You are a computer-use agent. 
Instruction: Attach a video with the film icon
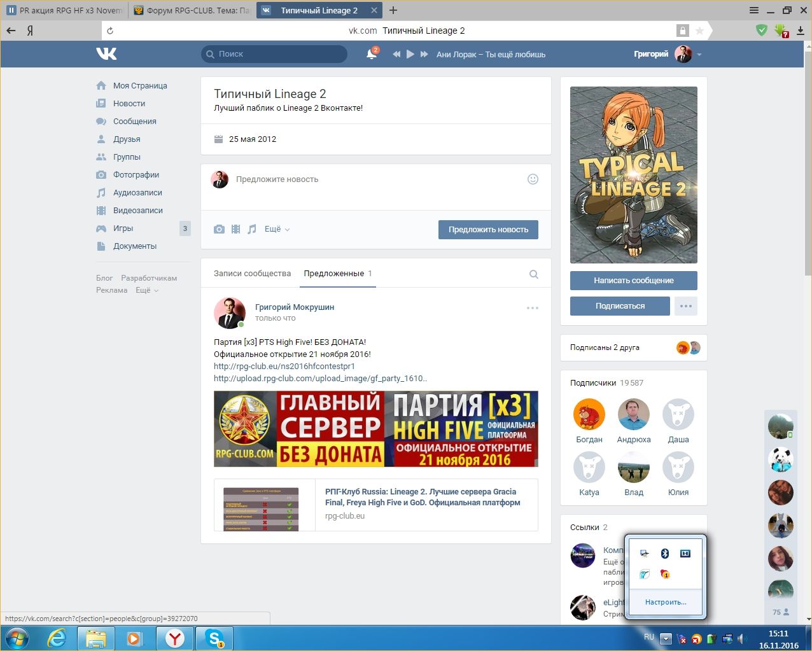[x=236, y=229]
